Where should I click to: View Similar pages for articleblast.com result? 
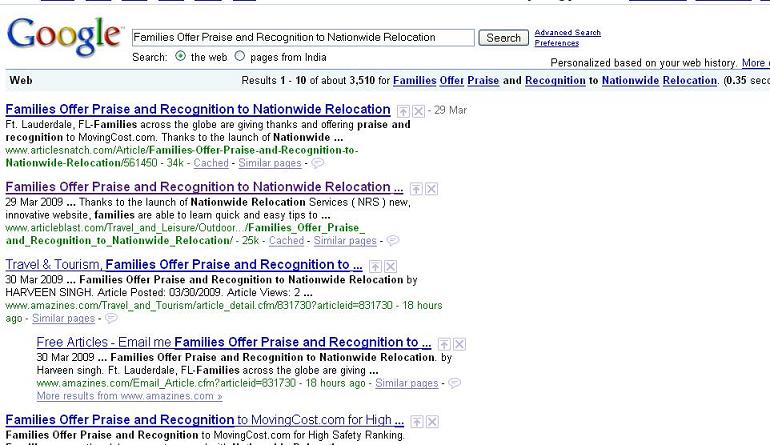pos(345,241)
